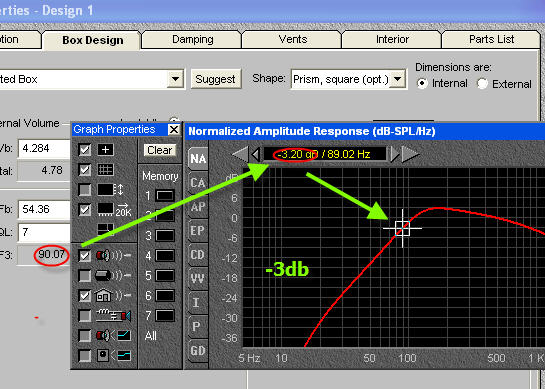The height and width of the screenshot is (389, 545).
Task: Select the CD cone displacement graph tab
Action: click(x=198, y=255)
